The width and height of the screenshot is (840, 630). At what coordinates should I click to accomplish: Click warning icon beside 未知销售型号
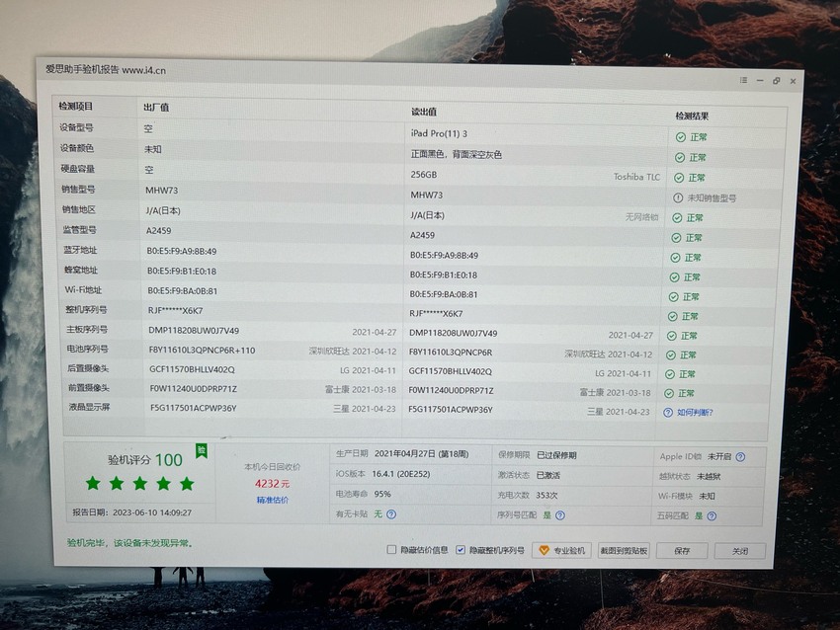(678, 198)
